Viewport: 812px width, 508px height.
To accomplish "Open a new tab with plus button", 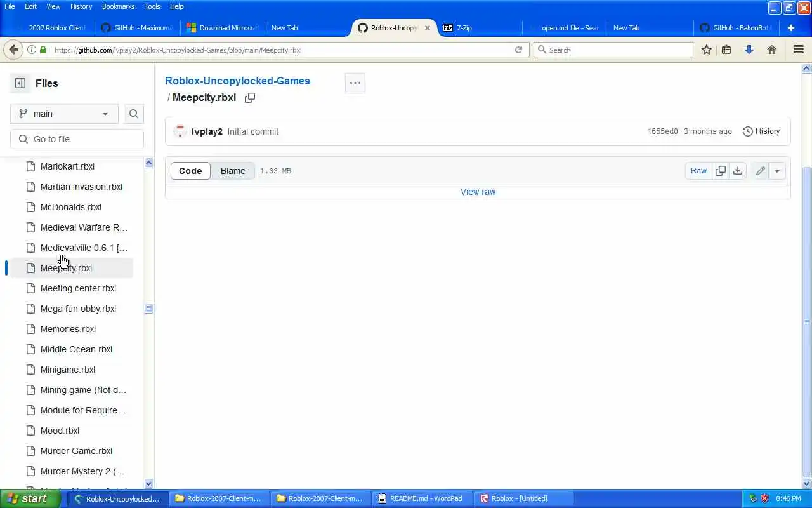I will [x=791, y=28].
